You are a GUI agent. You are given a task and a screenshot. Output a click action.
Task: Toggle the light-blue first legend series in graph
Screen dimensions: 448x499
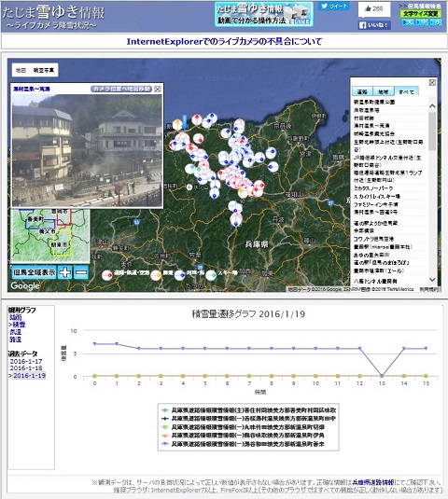tap(249, 410)
